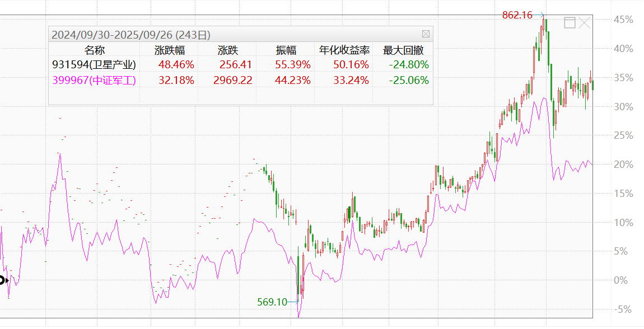The height and width of the screenshot is (329, 644).
Task: Select the 399967(中证军工) row name
Action: click(94, 80)
